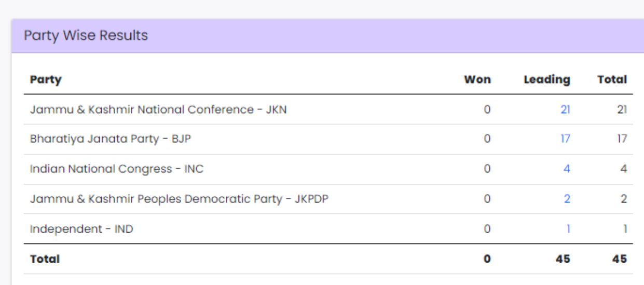Click the total value 17 for BJP

pyautogui.click(x=622, y=139)
